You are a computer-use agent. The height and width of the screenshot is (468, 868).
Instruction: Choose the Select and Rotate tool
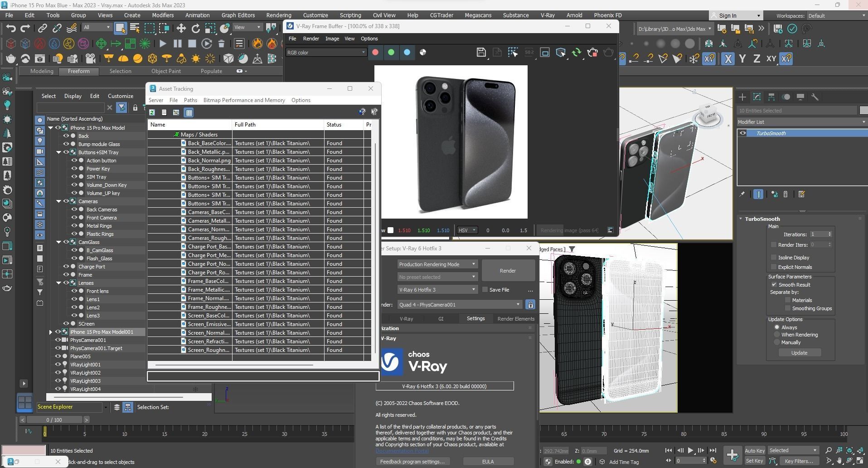point(195,29)
